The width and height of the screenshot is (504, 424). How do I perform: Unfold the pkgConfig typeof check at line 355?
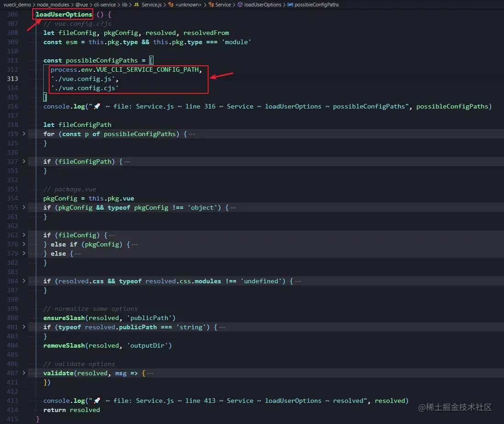click(x=24, y=207)
